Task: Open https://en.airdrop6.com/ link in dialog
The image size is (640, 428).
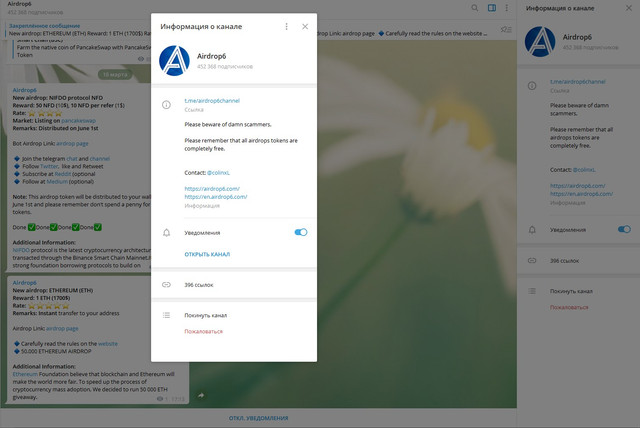Action: tap(216, 197)
